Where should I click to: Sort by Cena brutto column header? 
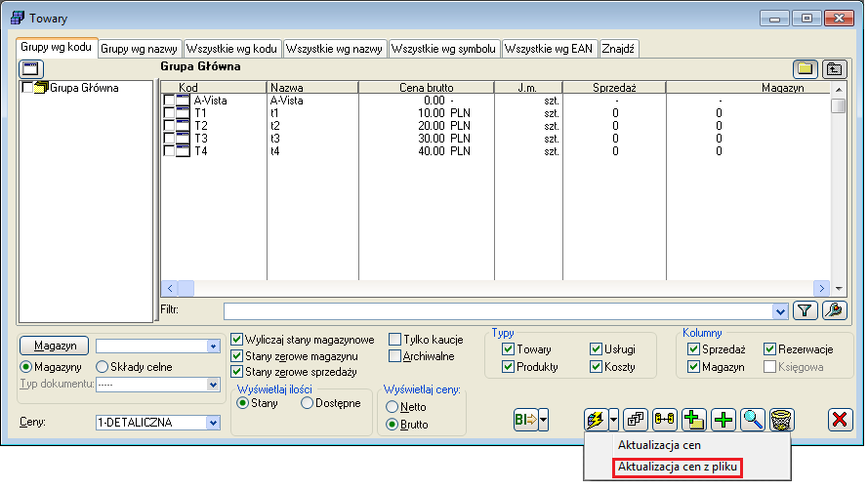427,88
